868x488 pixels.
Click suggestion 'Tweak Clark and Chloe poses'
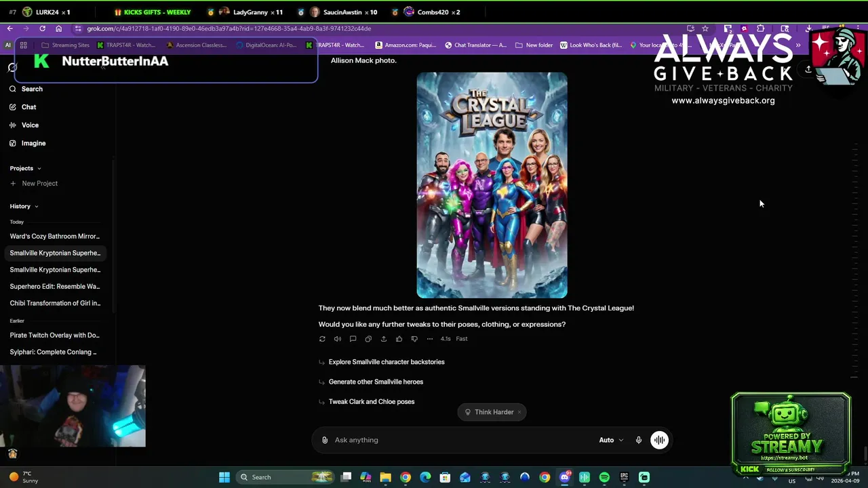[372, 402]
